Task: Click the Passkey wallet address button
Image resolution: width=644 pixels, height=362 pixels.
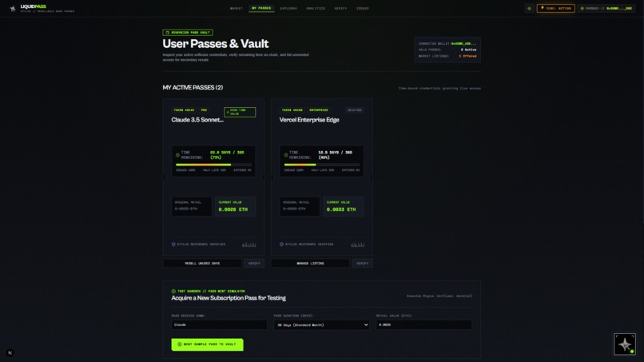Action: point(606,8)
